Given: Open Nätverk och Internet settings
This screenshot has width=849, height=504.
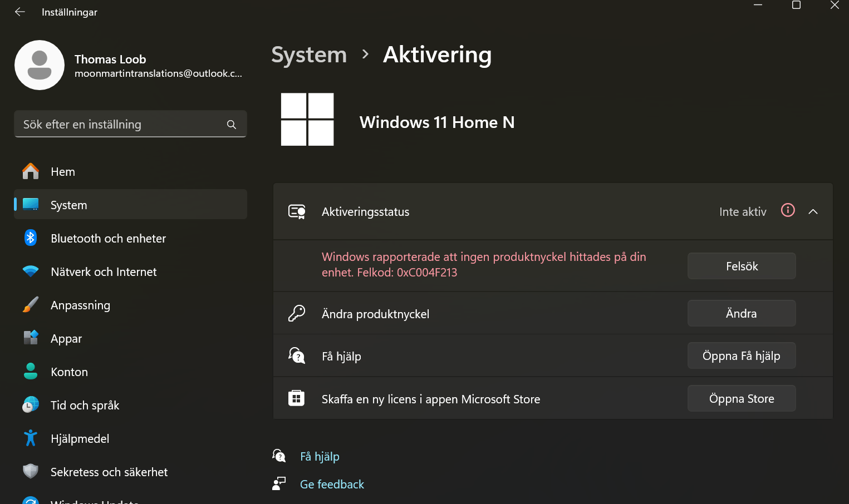Looking at the screenshot, I should click(130, 271).
